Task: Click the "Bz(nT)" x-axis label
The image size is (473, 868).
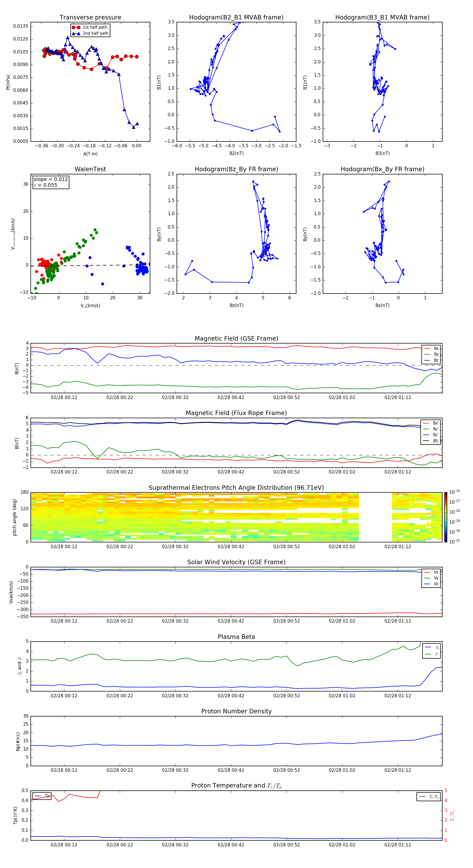Action: coord(236,305)
